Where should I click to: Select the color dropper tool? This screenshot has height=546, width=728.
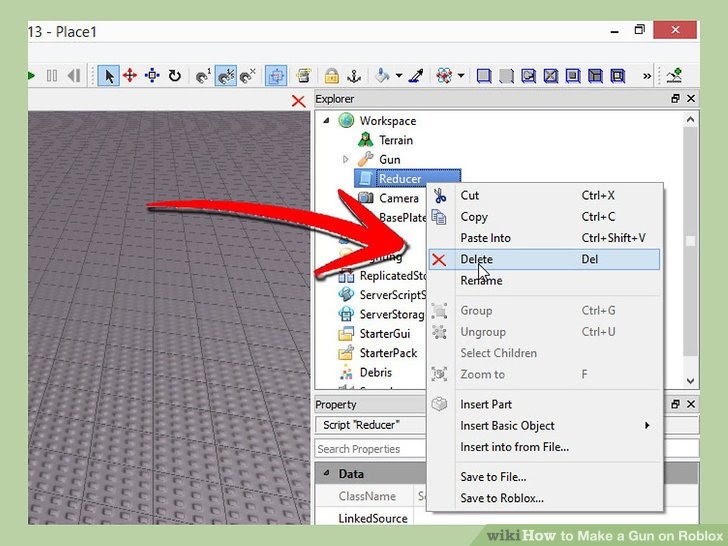tap(416, 76)
